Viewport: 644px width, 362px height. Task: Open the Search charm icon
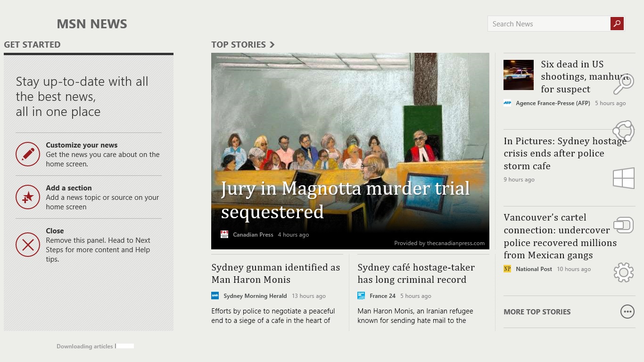[624, 84]
